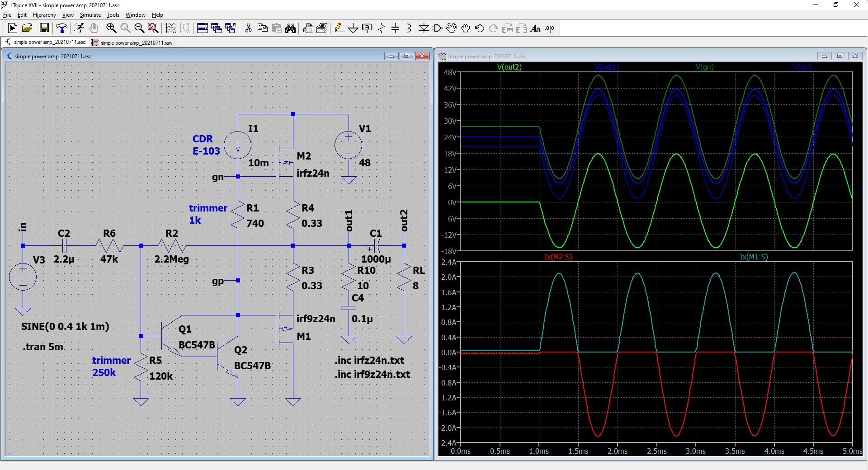Tile windows horizontally
868x470 pixels.
point(203,28)
